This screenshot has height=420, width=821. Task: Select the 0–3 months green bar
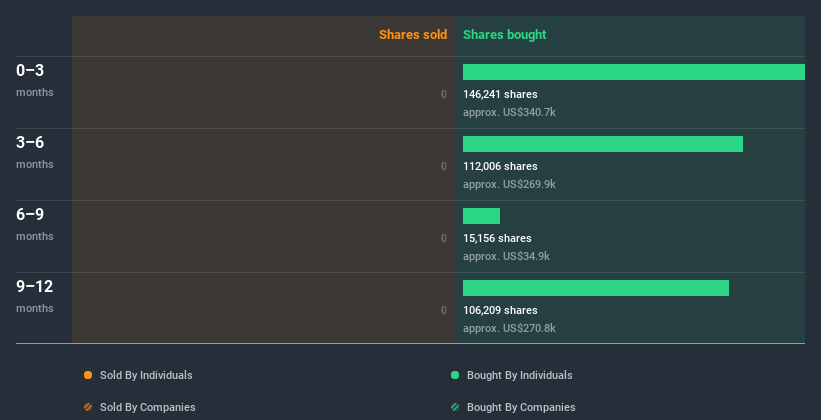pyautogui.click(x=634, y=72)
